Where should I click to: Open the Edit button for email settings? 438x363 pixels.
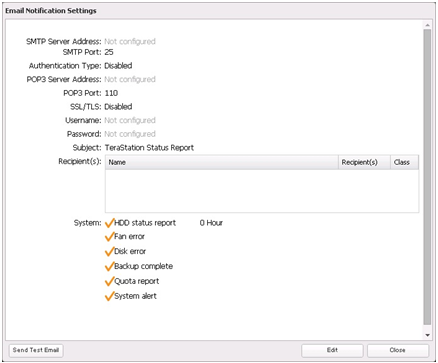(332, 350)
